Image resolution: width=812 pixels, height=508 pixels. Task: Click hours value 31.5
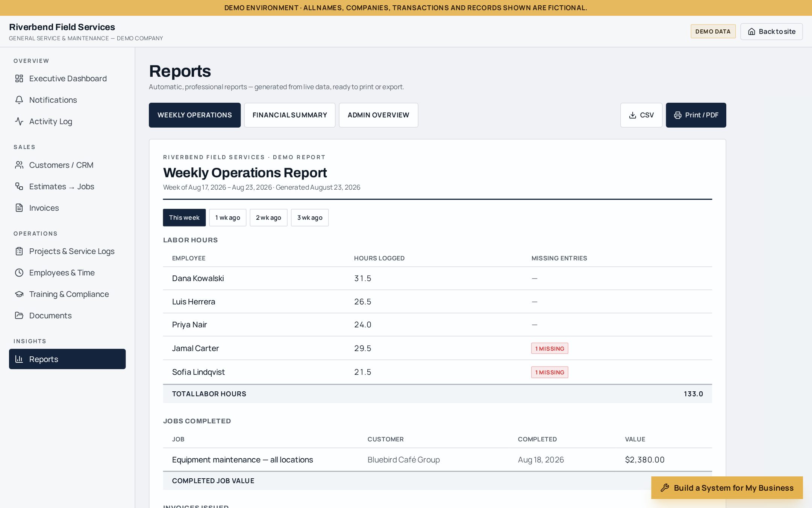coord(363,278)
